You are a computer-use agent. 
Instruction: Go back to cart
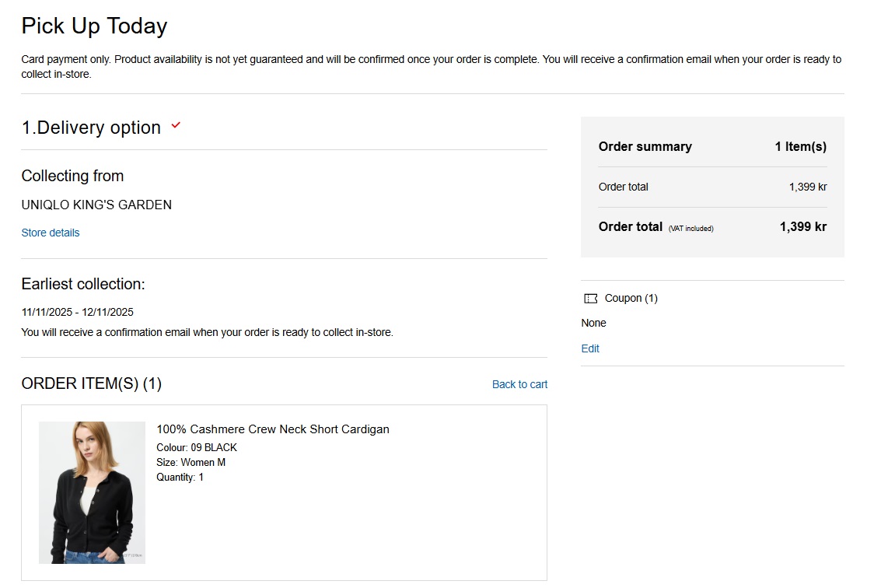(x=519, y=384)
